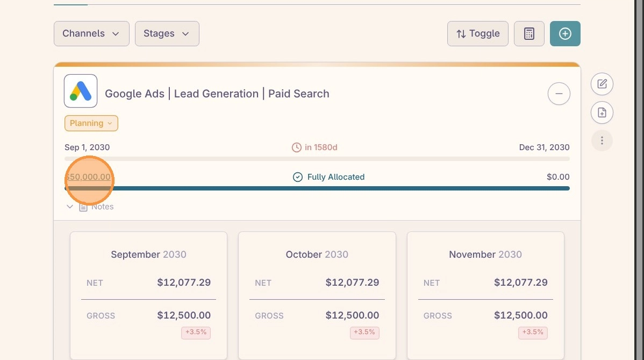Open the calculator icon button
Viewport: 644px width, 360px height.
(529, 34)
